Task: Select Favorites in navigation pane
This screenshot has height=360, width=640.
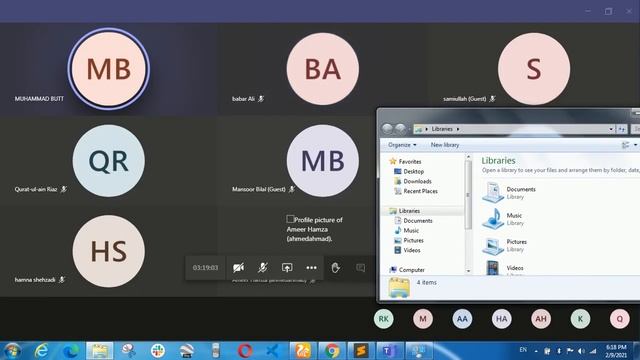Action: click(x=405, y=162)
